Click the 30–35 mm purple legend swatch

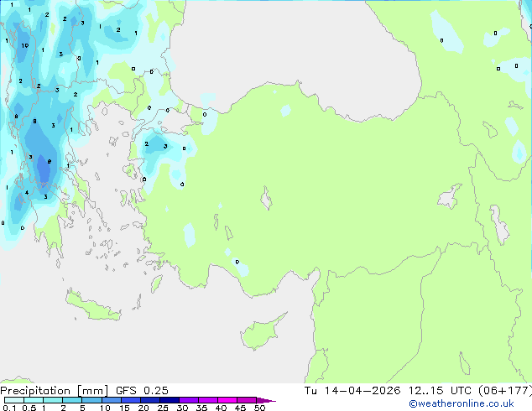click(188, 400)
